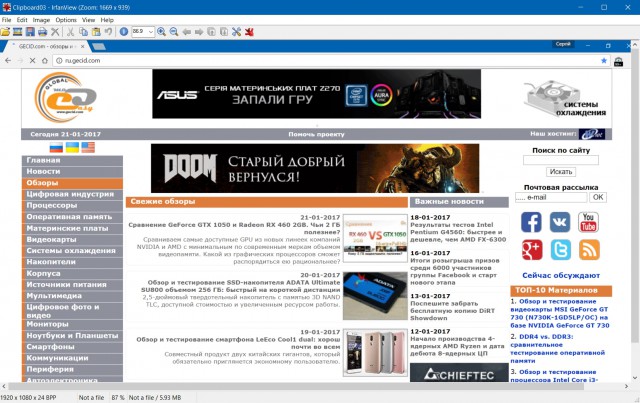Image resolution: width=640 pixels, height=403 pixels.
Task: Click the ASUS Z270 banner
Action: [316, 94]
